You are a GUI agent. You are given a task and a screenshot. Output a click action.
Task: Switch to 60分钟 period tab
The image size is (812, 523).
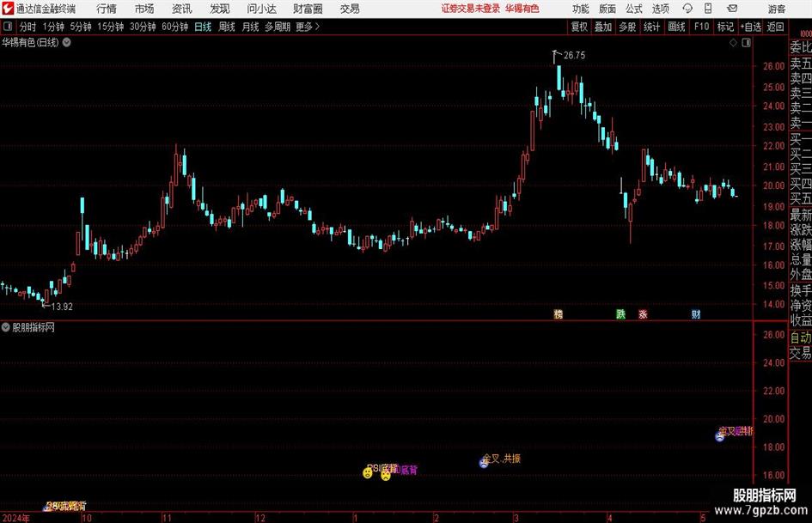pos(175,27)
